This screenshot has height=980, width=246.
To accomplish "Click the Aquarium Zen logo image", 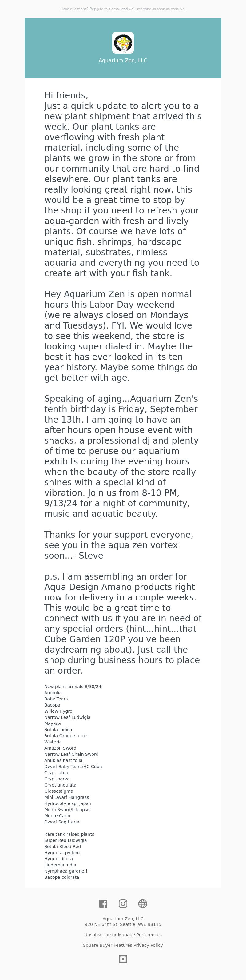I will [123, 43].
